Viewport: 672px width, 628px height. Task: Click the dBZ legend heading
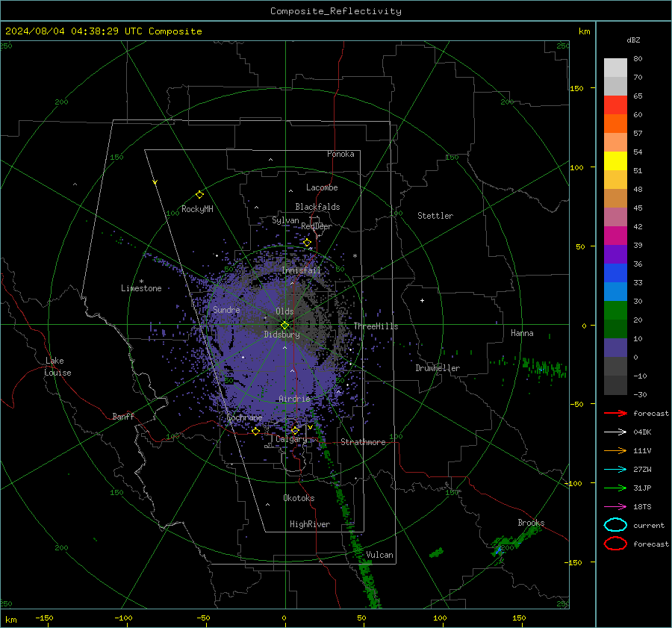[633, 40]
